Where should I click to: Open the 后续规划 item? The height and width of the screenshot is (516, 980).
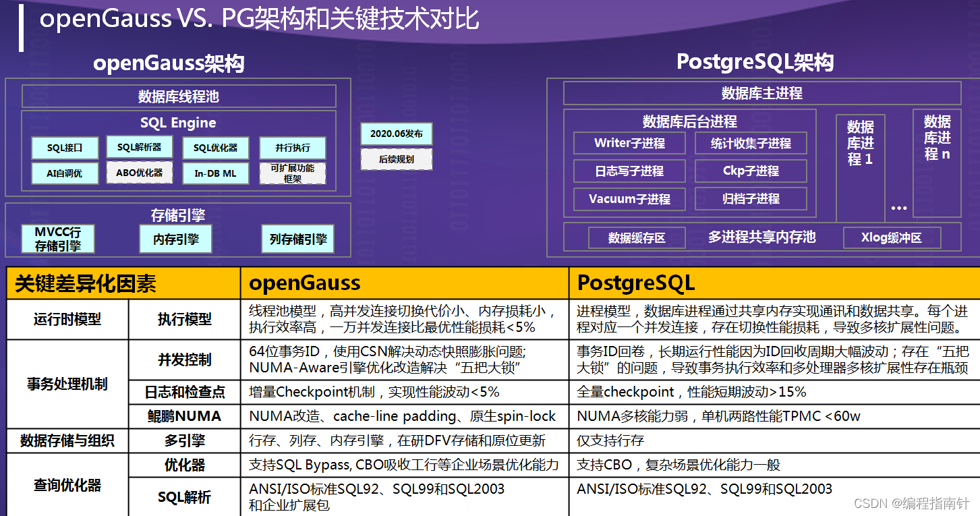tap(397, 159)
